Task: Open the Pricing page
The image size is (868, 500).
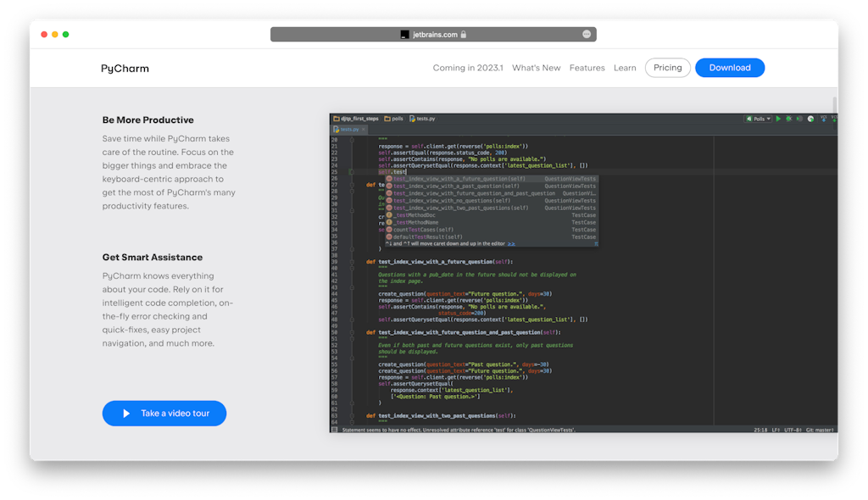Action: pos(667,68)
